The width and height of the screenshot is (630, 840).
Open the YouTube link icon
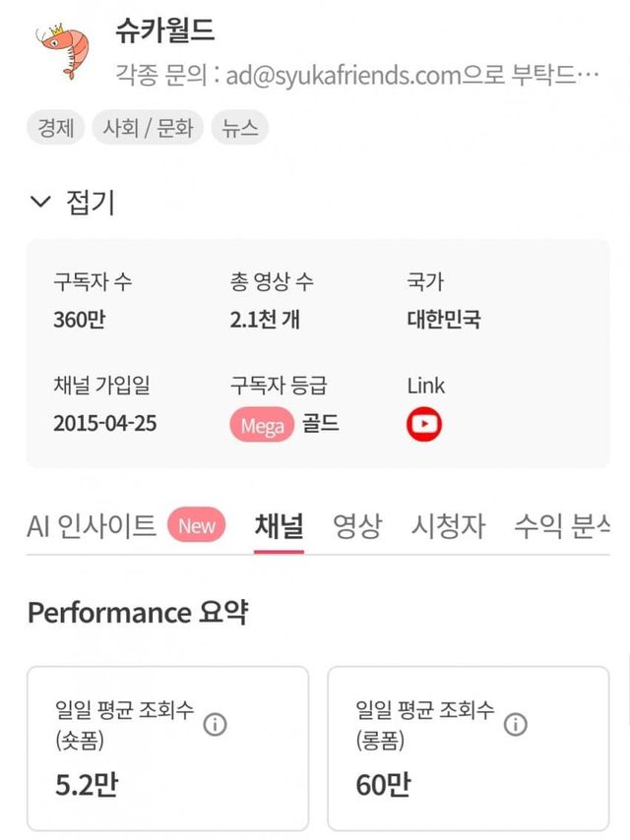pyautogui.click(x=424, y=424)
